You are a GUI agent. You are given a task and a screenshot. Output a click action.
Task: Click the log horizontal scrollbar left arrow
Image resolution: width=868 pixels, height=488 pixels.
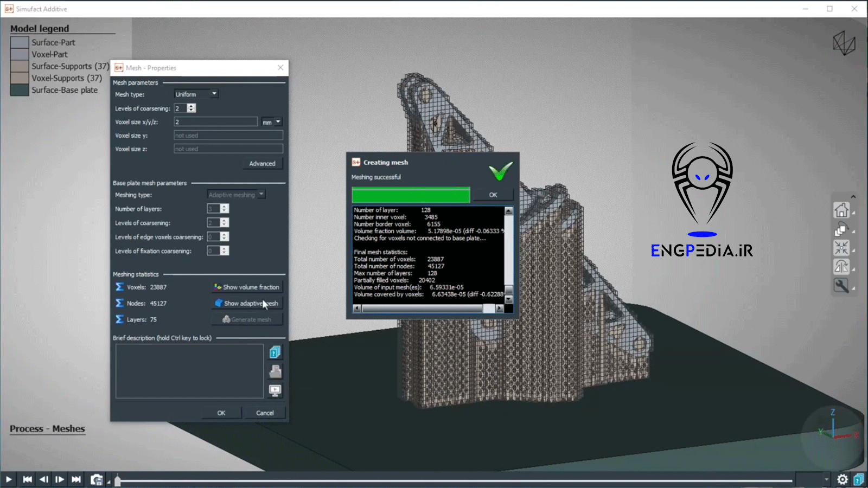(357, 309)
